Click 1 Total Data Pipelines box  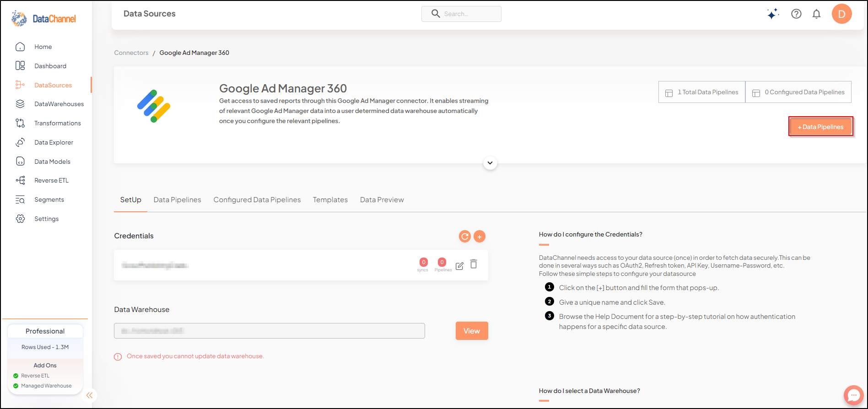click(x=702, y=92)
